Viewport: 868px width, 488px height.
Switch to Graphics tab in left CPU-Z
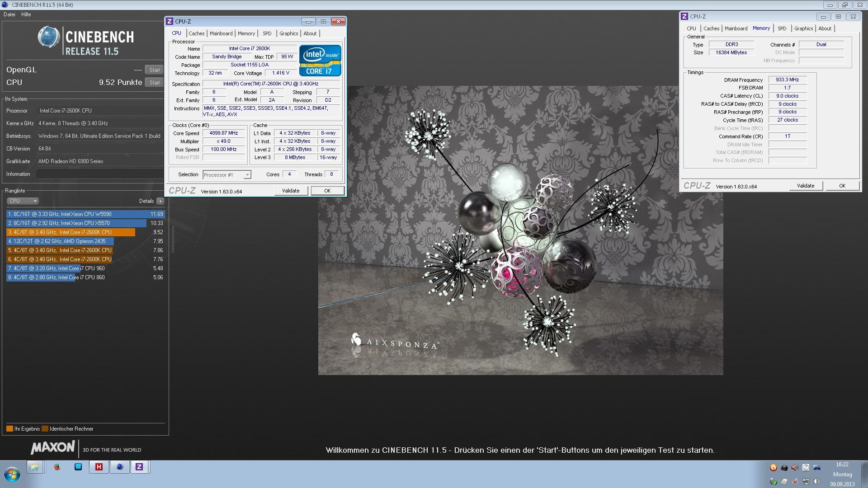tap(288, 33)
